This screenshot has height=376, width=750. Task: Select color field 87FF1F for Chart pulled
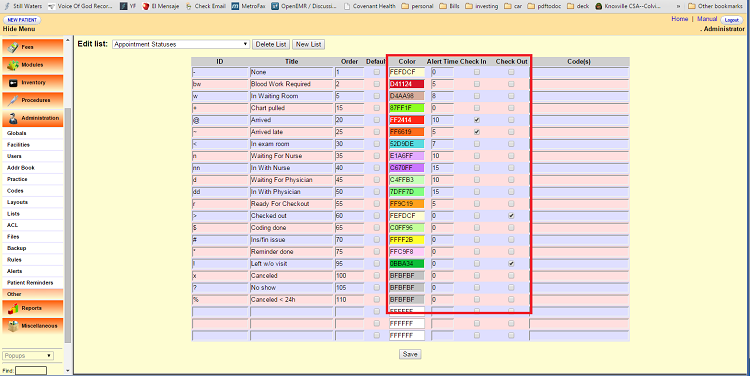[407, 108]
